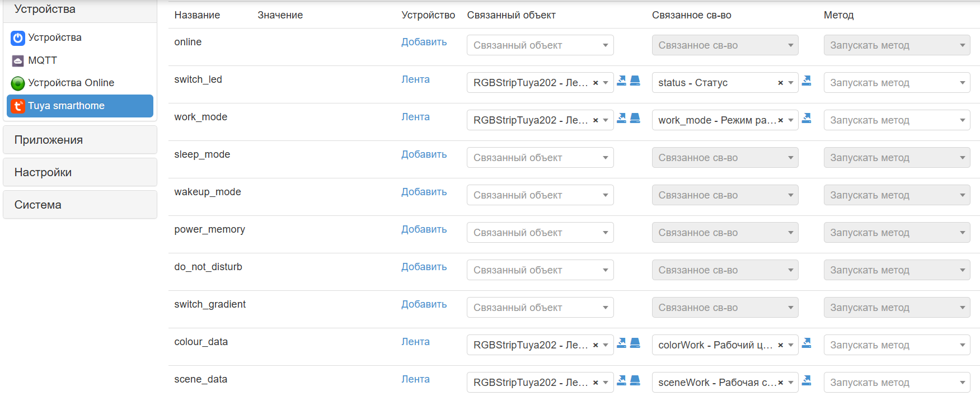Open Связанный объект dropdown for online row

pyautogui.click(x=540, y=45)
